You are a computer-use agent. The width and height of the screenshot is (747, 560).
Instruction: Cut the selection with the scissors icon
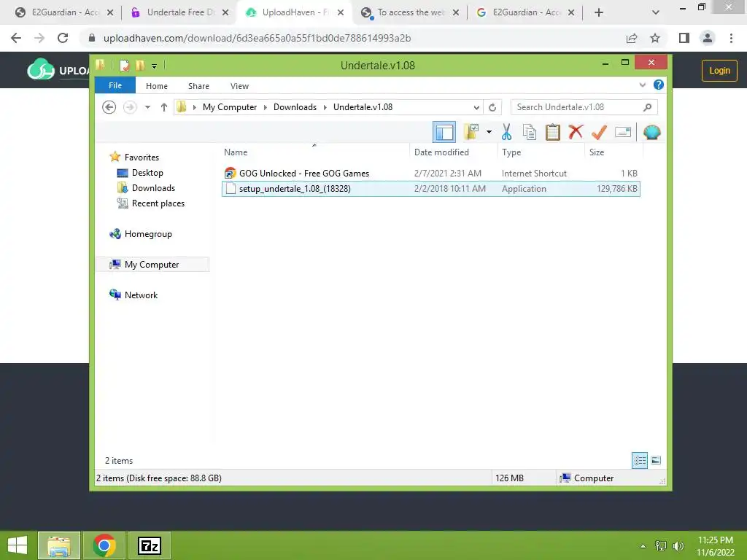506,132
